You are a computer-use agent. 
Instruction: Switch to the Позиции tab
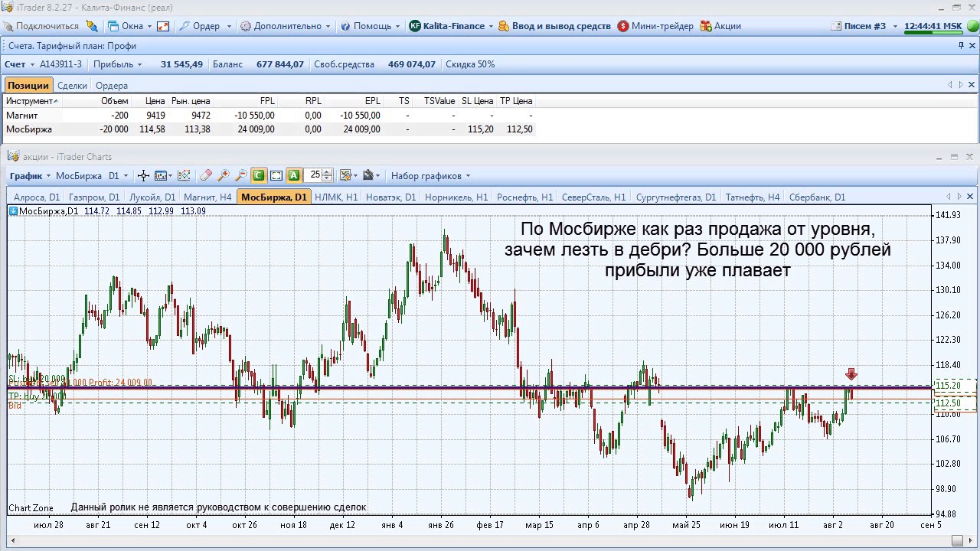pyautogui.click(x=28, y=86)
